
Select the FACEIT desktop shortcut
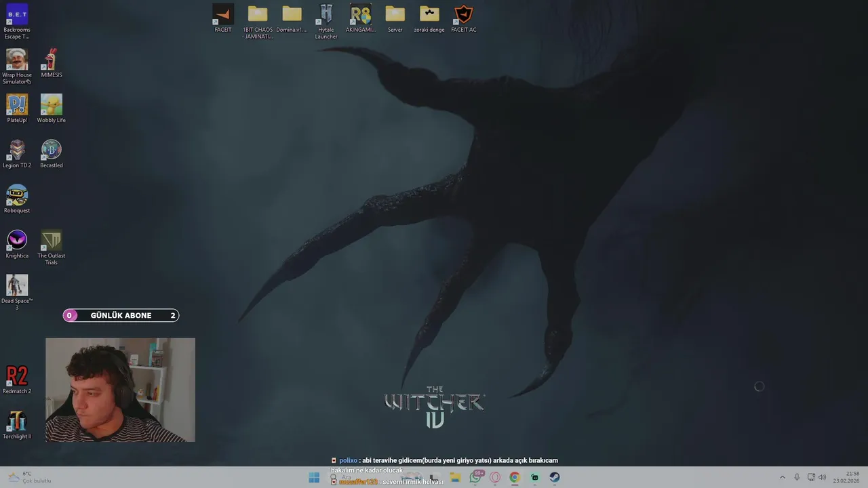pyautogui.click(x=223, y=18)
